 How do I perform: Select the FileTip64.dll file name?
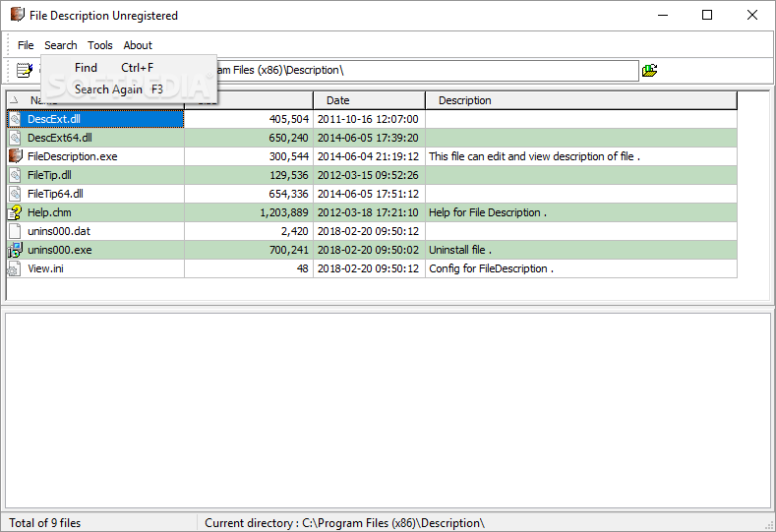[x=55, y=194]
